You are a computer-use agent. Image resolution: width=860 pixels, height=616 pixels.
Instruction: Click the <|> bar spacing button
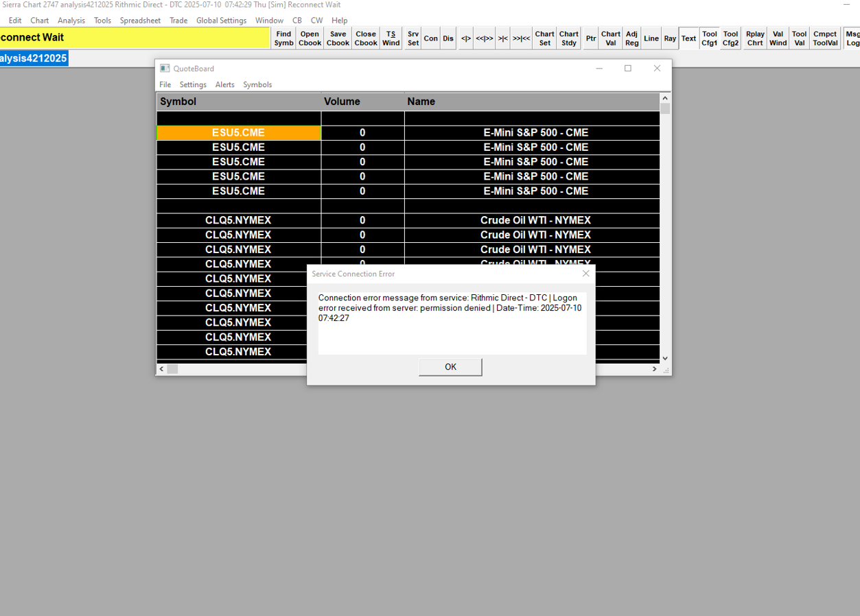tap(466, 38)
